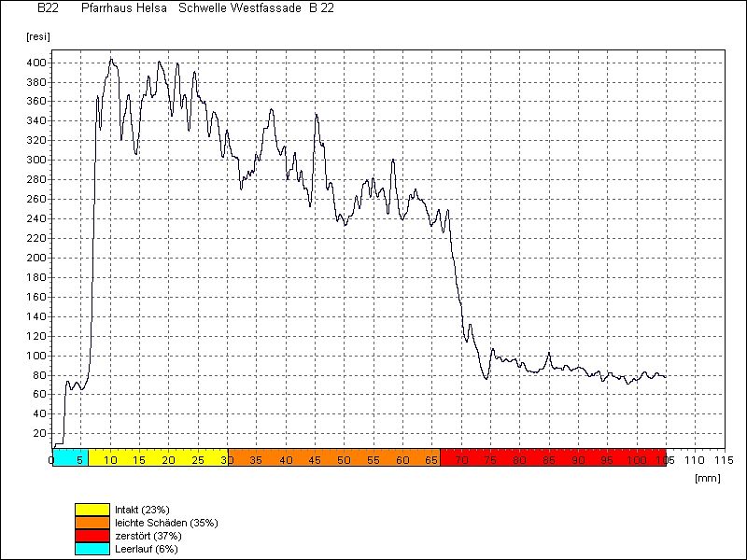Click the 20 tick label on the y-axis
The height and width of the screenshot is (560, 747).
39,433
